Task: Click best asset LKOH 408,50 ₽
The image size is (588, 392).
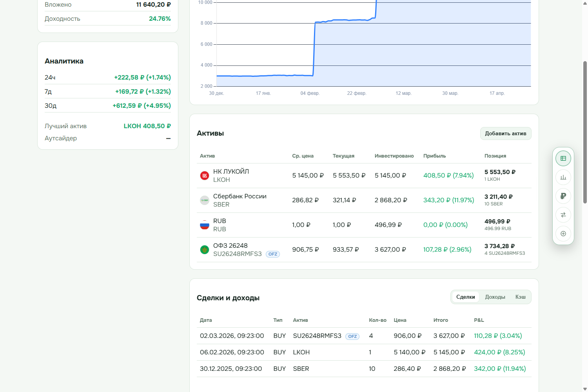Action: (x=147, y=126)
